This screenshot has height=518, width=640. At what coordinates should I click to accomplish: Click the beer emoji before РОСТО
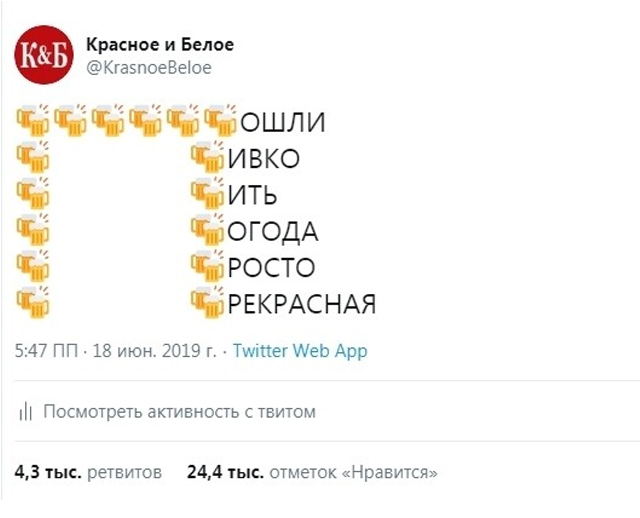[x=207, y=266]
